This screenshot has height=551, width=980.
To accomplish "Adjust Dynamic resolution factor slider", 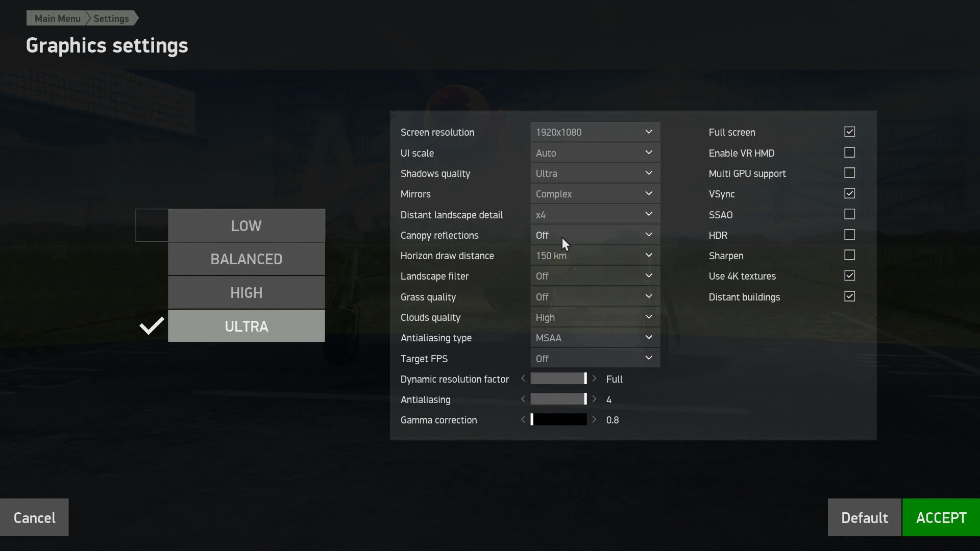I will tap(558, 379).
